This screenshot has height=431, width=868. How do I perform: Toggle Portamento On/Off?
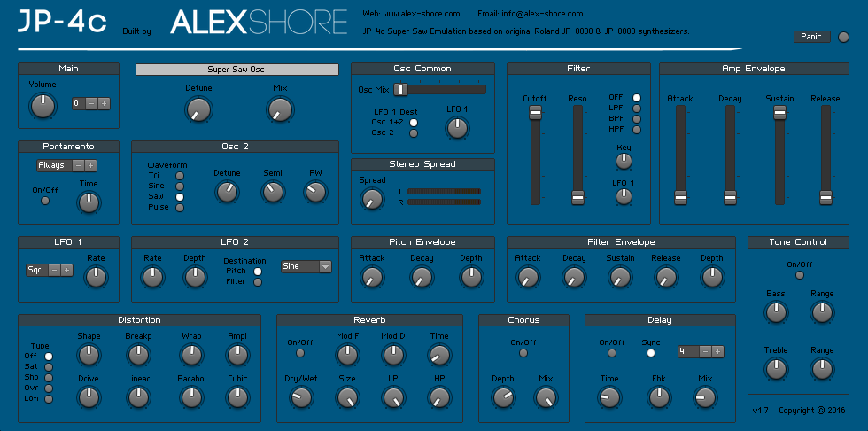tap(45, 201)
